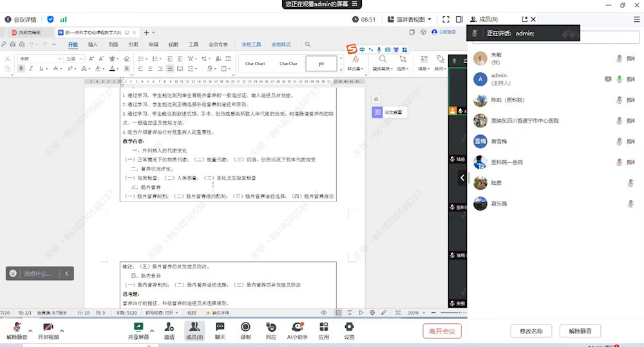
Task: Expand share options arrow beside 共享屏幕
Action: [x=152, y=330]
